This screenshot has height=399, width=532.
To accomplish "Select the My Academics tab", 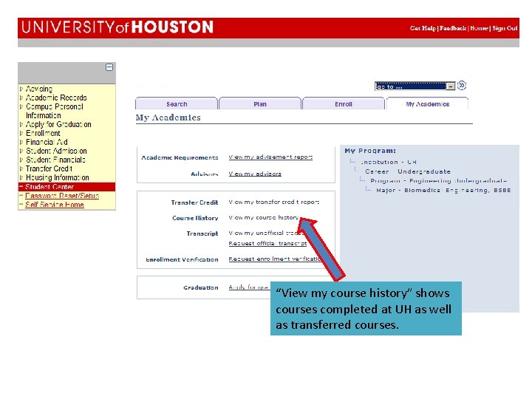I will [x=428, y=104].
